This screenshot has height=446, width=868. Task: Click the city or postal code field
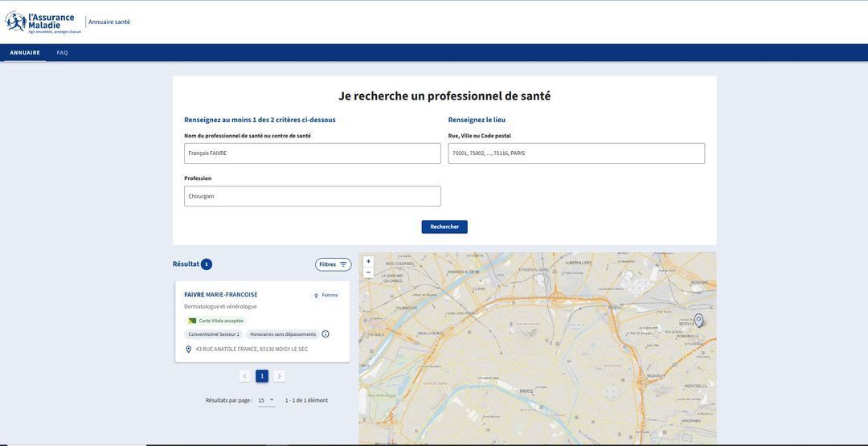[x=575, y=153]
